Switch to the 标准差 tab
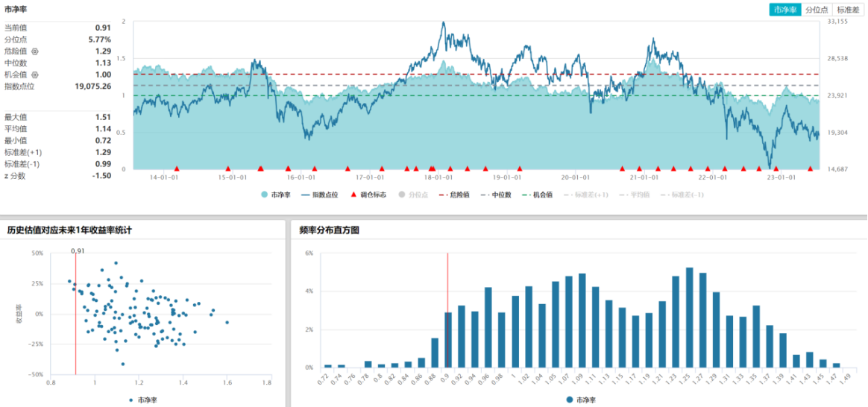Screen dimensions: 868x407 coord(848,10)
